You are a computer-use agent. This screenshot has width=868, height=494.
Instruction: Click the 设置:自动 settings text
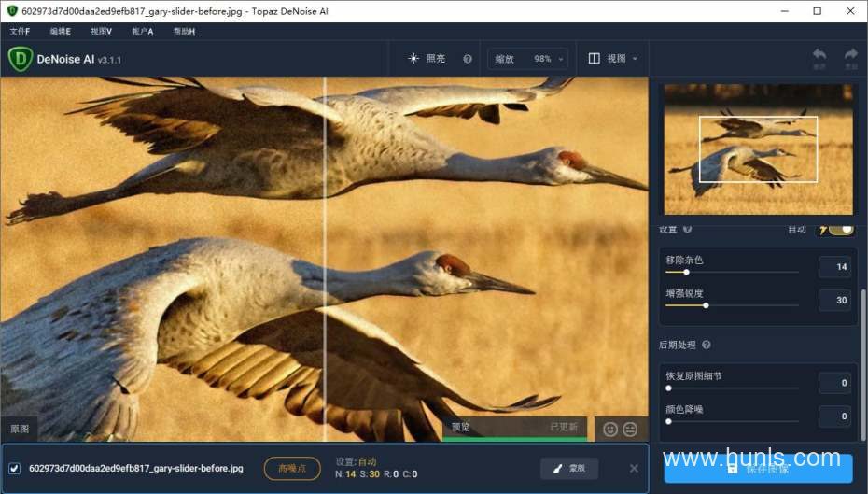tap(356, 461)
